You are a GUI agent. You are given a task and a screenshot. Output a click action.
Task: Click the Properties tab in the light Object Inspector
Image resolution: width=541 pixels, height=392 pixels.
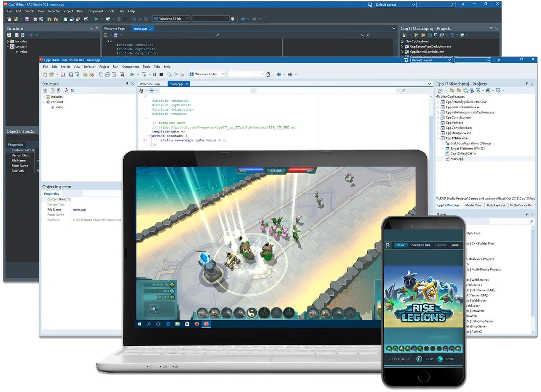pos(51,194)
